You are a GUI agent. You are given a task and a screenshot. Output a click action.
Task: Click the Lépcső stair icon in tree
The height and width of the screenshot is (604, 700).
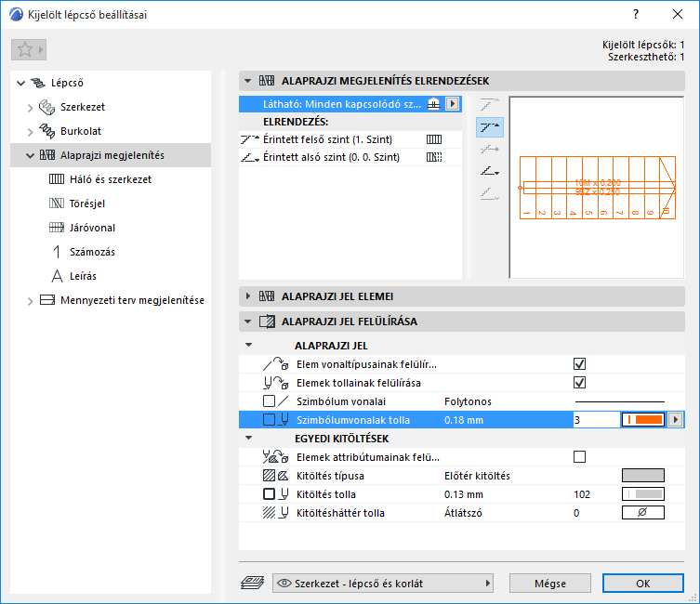tap(38, 83)
